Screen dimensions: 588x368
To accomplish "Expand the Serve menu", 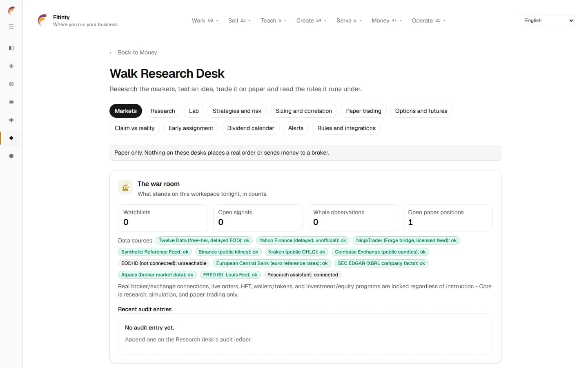I will pos(349,20).
